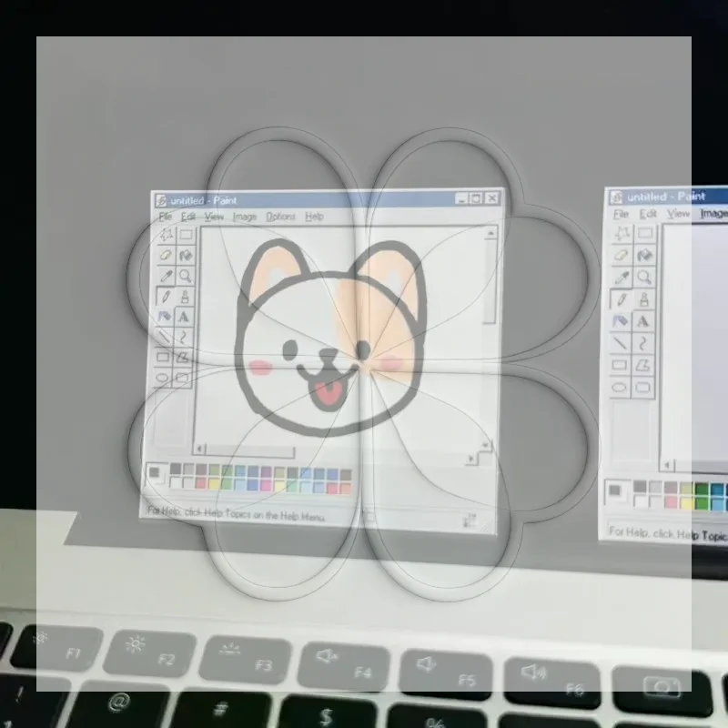Screen dimensions: 728x728
Task: Choose the rectangular Select tool in the full Paint window
Action: [187, 235]
